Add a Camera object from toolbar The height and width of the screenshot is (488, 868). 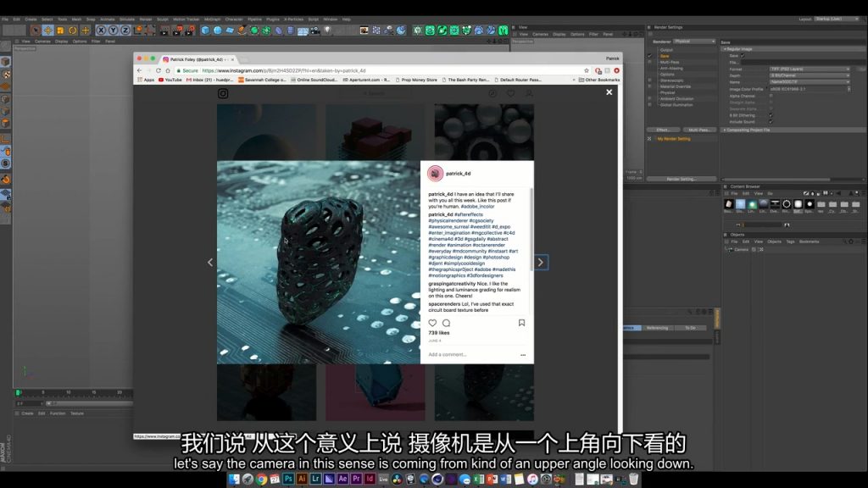(x=315, y=30)
